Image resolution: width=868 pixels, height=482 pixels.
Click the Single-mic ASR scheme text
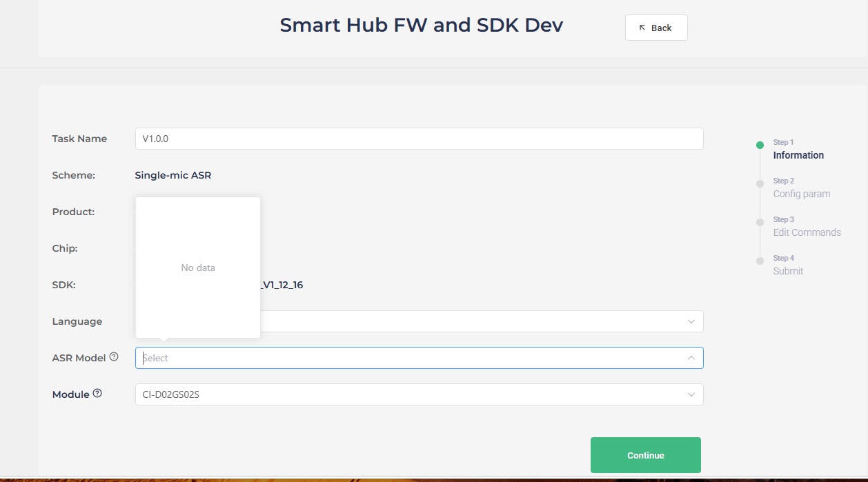click(x=173, y=175)
